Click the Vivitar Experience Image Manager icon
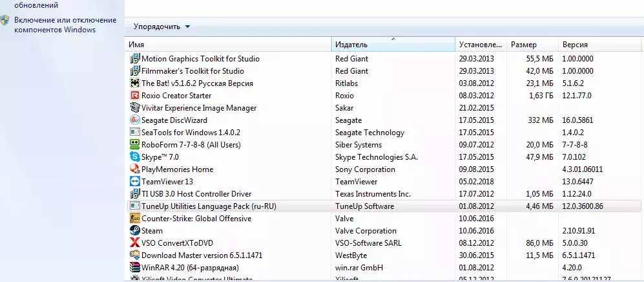The height and width of the screenshot is (282, 644). point(135,108)
